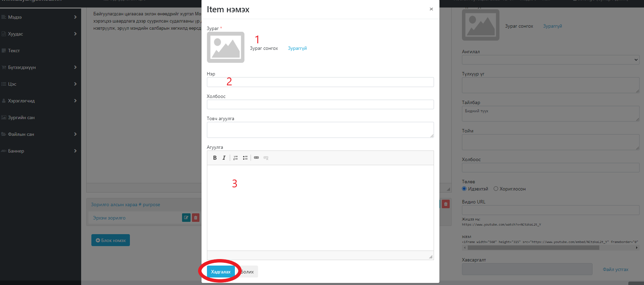The height and width of the screenshot is (285, 644).
Task: Select the Идэвхтэй radio button
Action: click(x=464, y=189)
